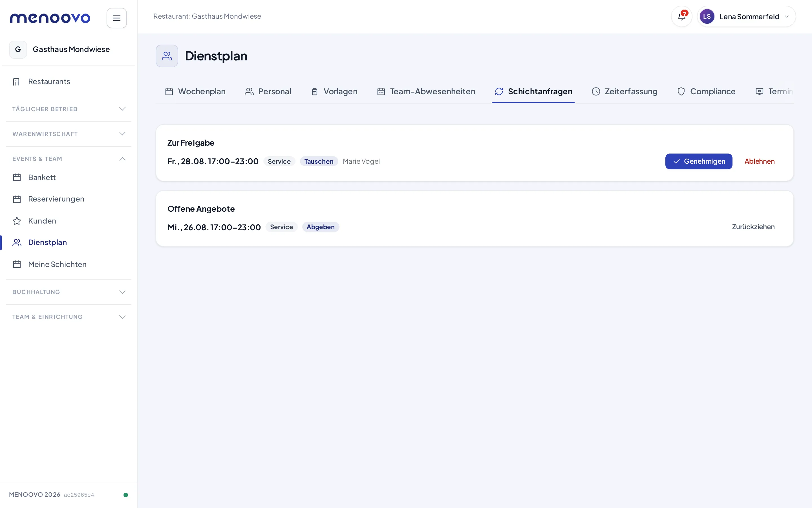Click the Kunden star icon
The width and height of the screenshot is (812, 508).
[17, 221]
